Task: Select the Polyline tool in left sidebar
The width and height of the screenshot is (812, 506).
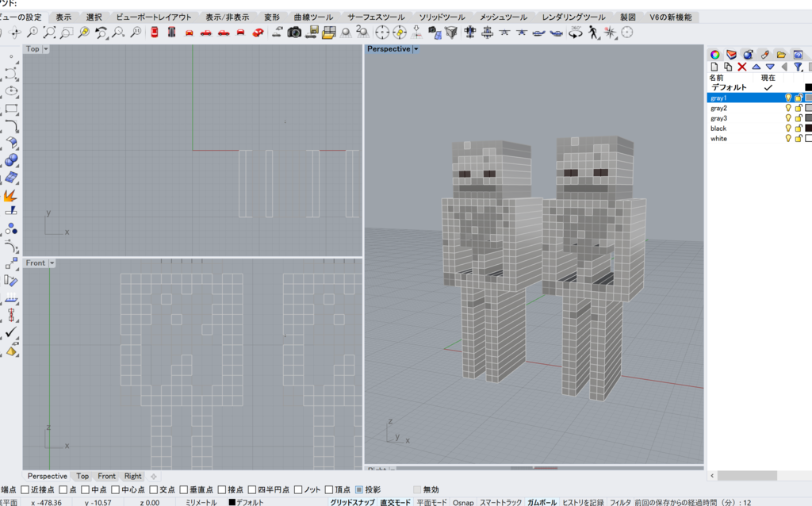Action: [x=11, y=74]
